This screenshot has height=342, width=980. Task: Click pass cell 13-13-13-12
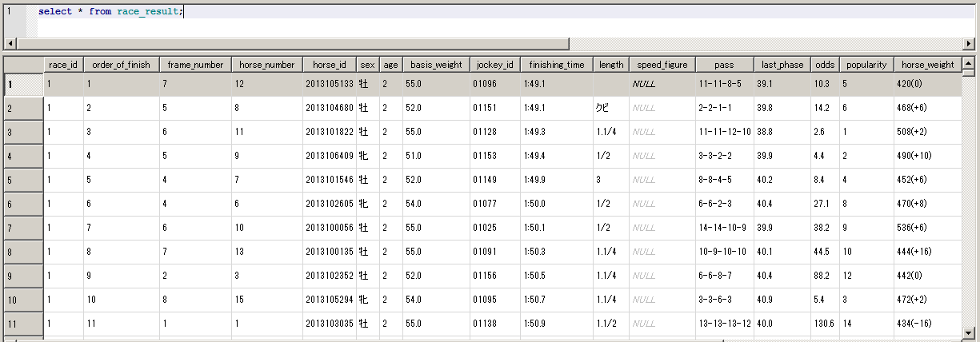(x=724, y=324)
